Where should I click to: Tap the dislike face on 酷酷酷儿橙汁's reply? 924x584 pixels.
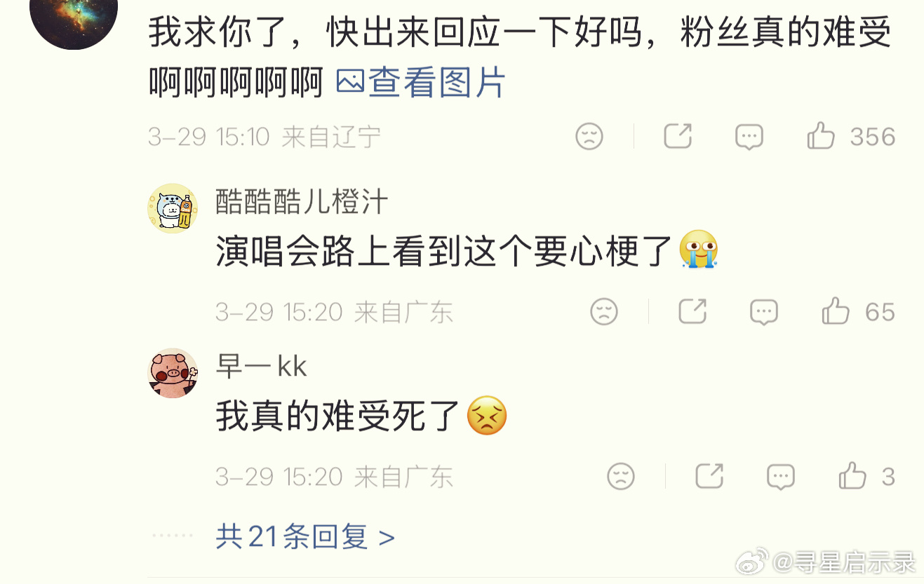click(604, 311)
